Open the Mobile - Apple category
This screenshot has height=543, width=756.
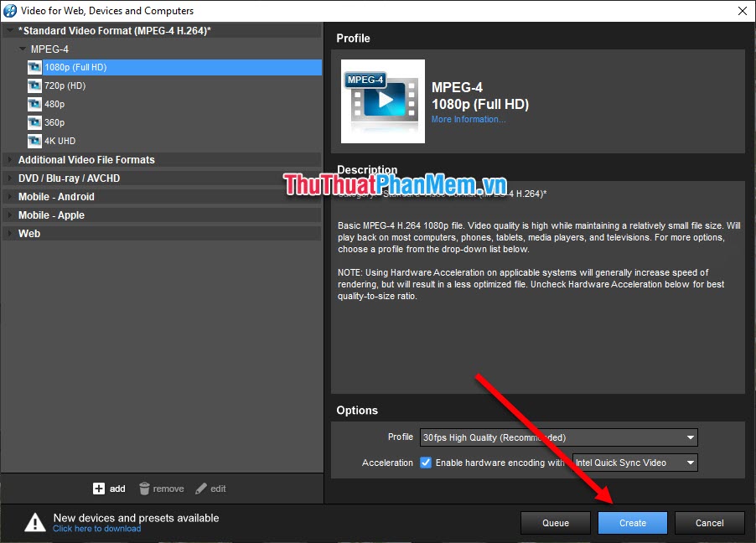click(x=8, y=215)
